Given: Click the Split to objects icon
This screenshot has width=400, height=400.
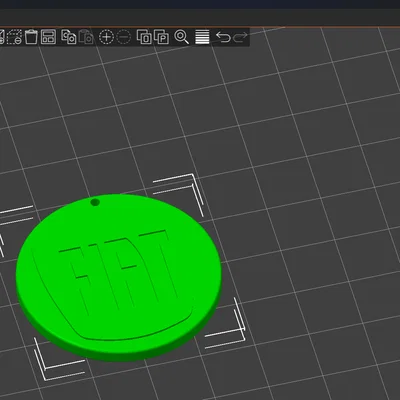Looking at the screenshot, I should pos(144,37).
